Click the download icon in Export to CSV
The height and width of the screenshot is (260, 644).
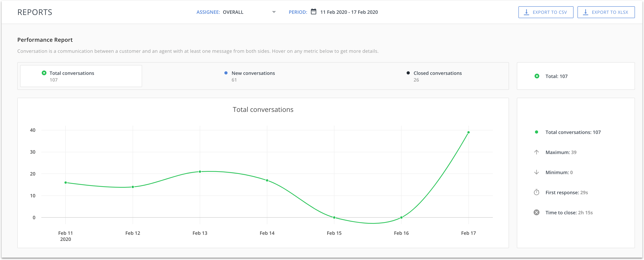[526, 12]
